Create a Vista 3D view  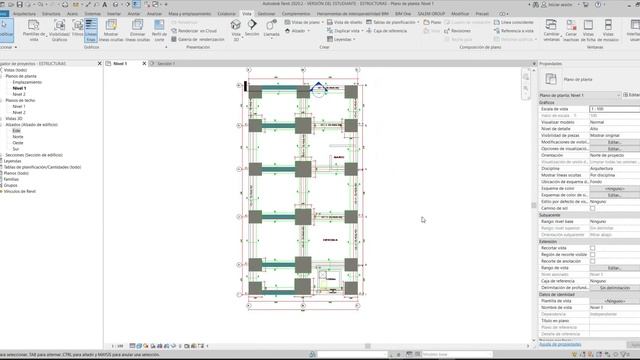point(236,30)
